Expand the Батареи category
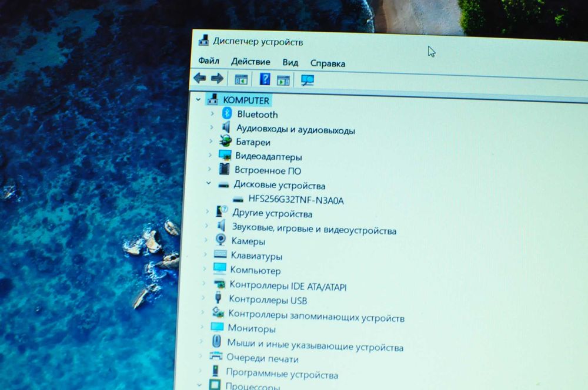 211,141
